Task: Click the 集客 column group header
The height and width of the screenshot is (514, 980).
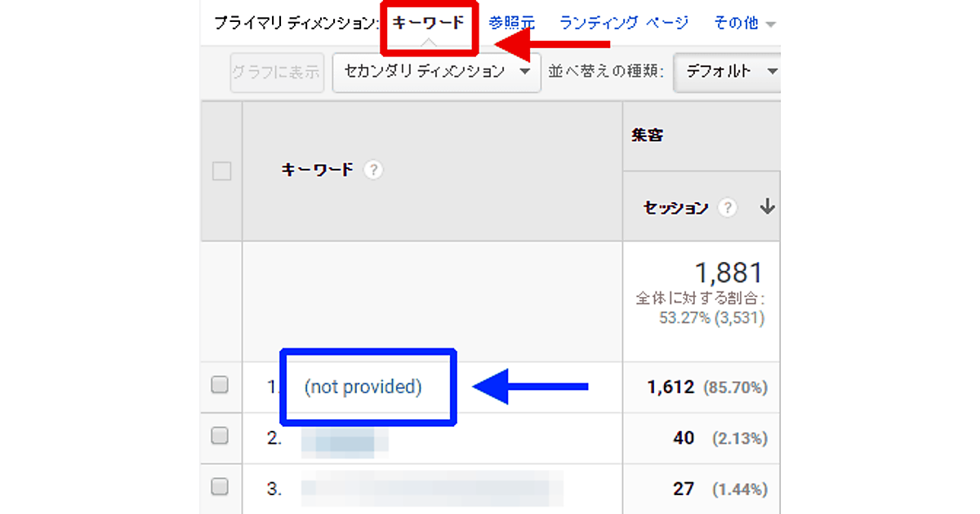Action: 647,135
